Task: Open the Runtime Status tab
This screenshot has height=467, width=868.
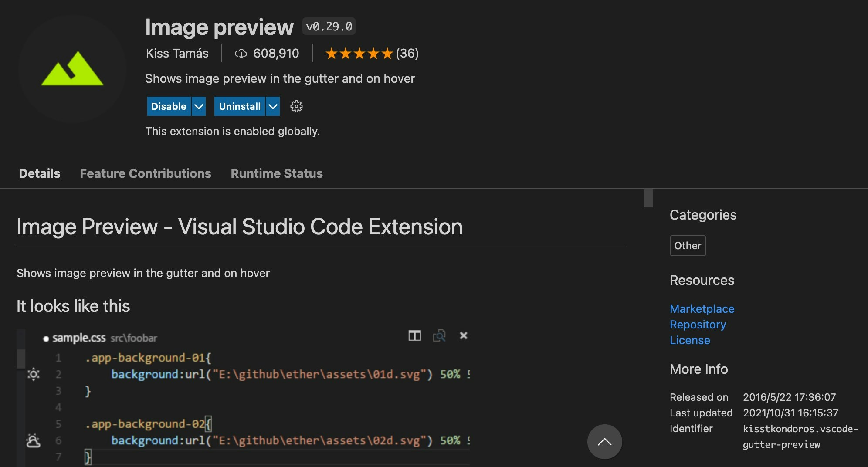Action: click(x=277, y=173)
